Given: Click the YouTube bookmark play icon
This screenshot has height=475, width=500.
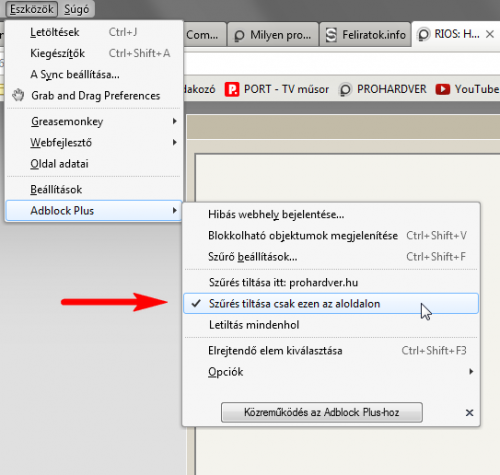Looking at the screenshot, I should point(443,89).
